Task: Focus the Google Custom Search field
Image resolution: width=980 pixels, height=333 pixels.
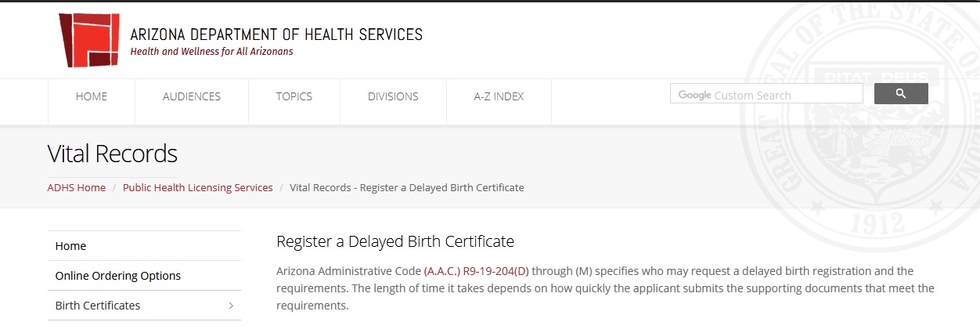Action: point(766,95)
